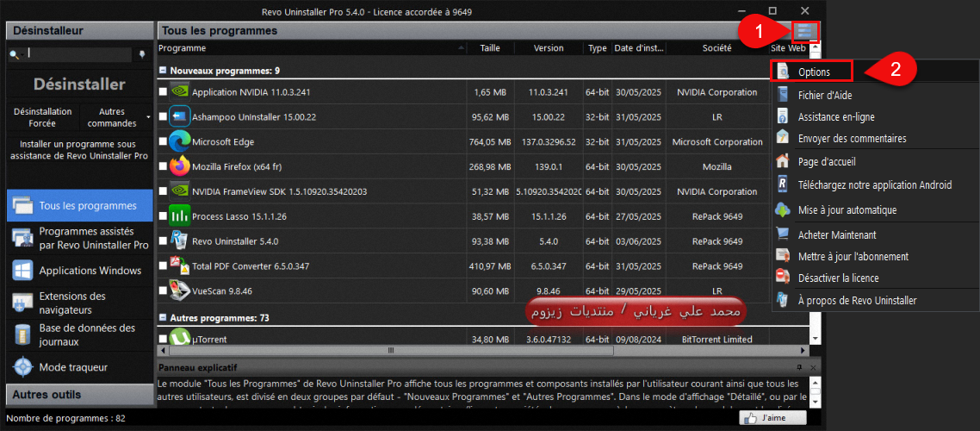The height and width of the screenshot is (431, 980).
Task: Open the hamburger menu icon
Action: click(804, 31)
